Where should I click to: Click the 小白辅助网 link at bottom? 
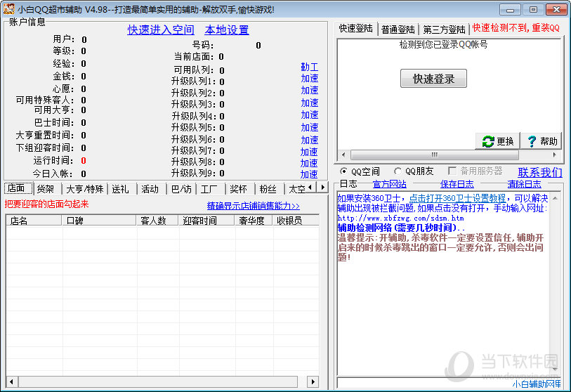click(537, 384)
